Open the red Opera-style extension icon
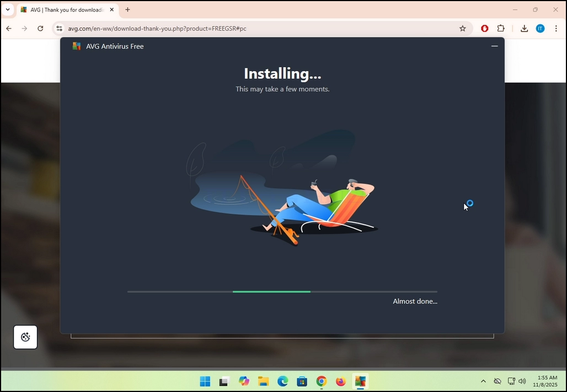Image resolution: width=567 pixels, height=392 pixels. click(485, 28)
